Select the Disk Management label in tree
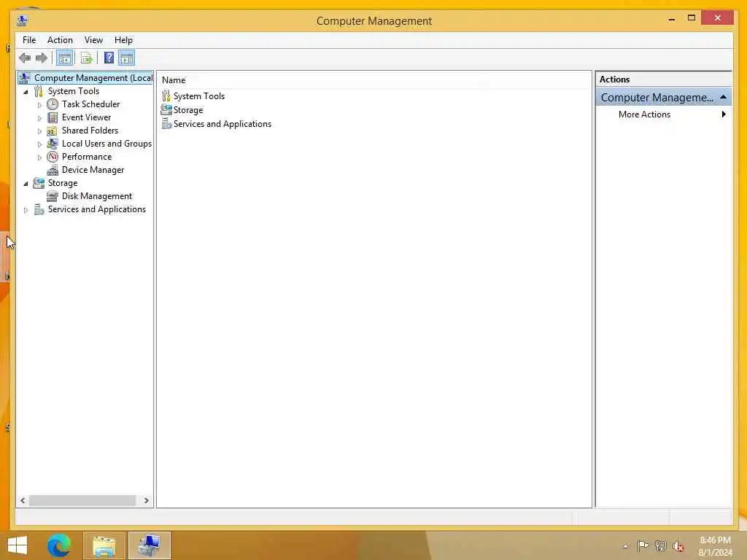 [97, 196]
